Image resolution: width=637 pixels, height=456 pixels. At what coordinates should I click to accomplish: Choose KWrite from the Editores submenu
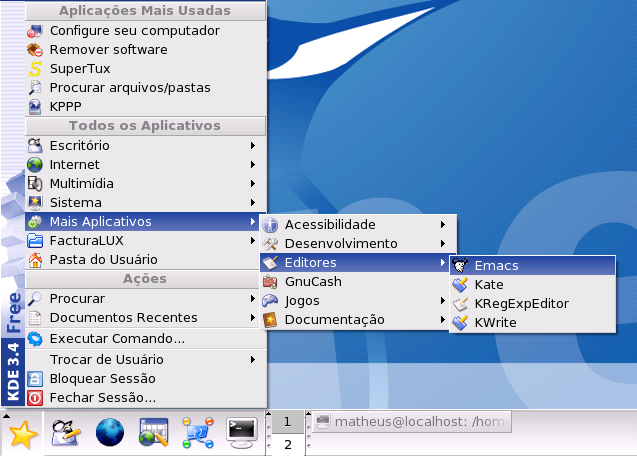coord(533,323)
